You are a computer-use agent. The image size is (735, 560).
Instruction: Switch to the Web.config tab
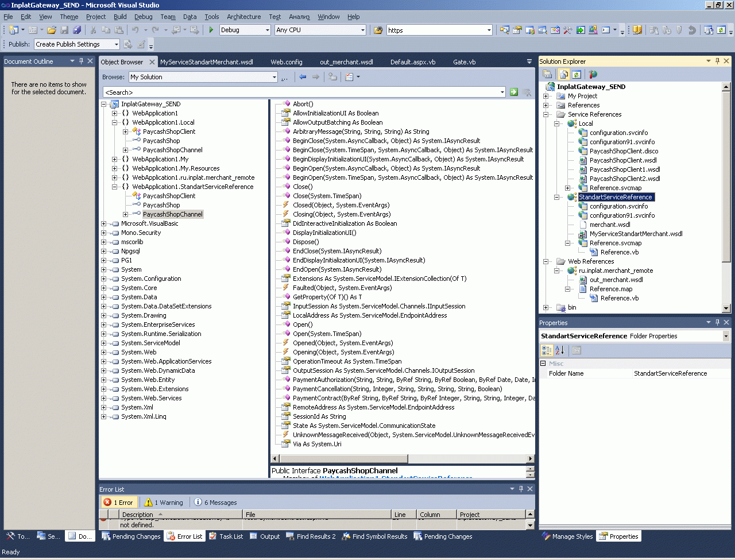[x=286, y=62]
